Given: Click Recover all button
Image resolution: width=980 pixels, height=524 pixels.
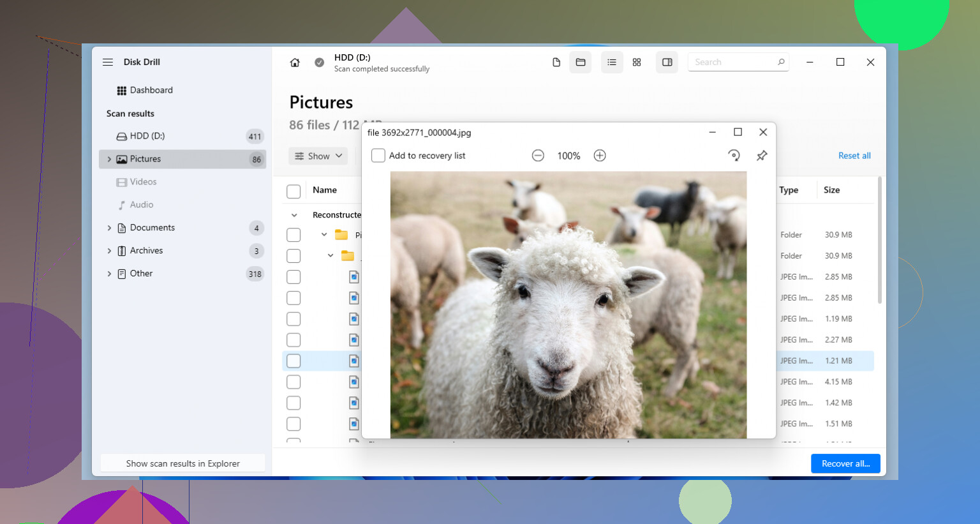Looking at the screenshot, I should 845,463.
